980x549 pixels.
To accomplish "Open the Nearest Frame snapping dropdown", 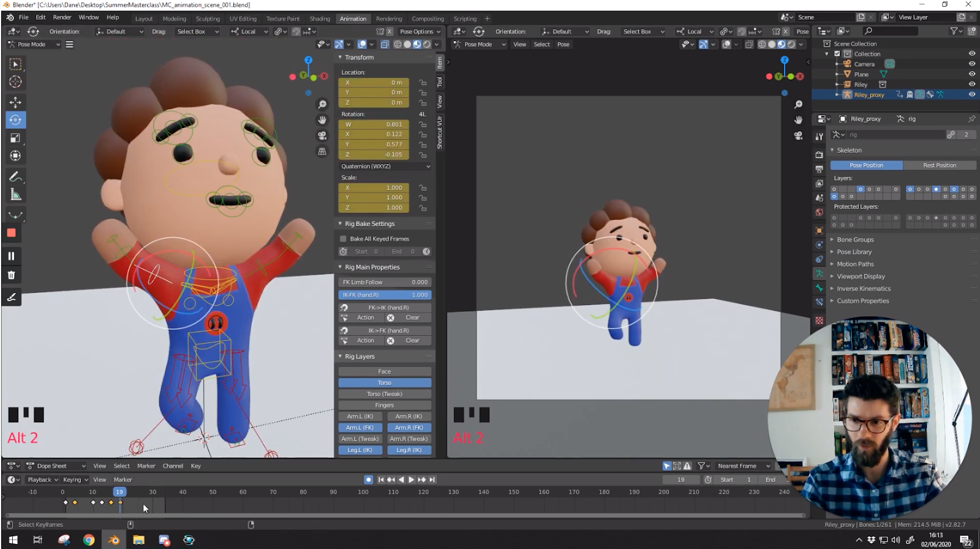I will pos(744,466).
